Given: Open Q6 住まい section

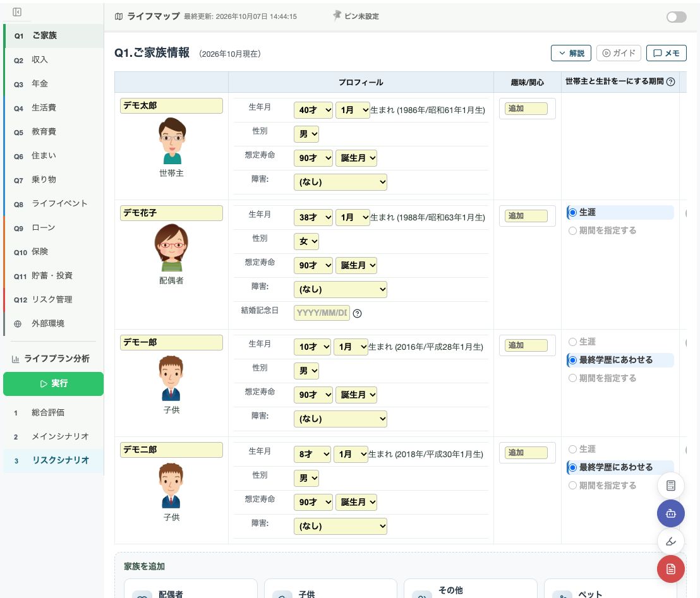Looking at the screenshot, I should tap(54, 156).
